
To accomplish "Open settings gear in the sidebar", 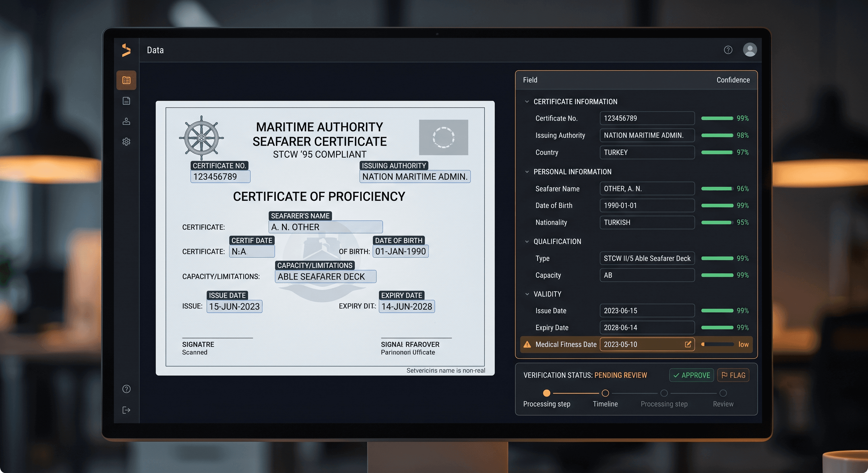I will (x=126, y=141).
